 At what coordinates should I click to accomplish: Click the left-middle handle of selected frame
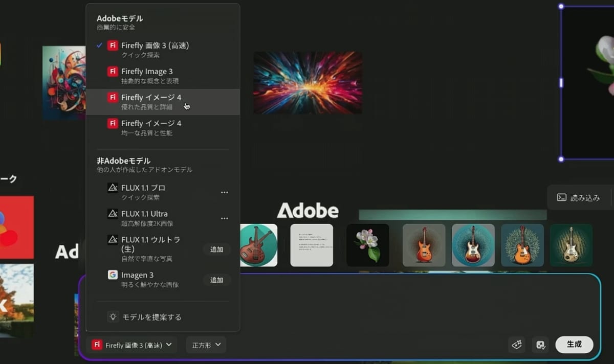point(561,83)
